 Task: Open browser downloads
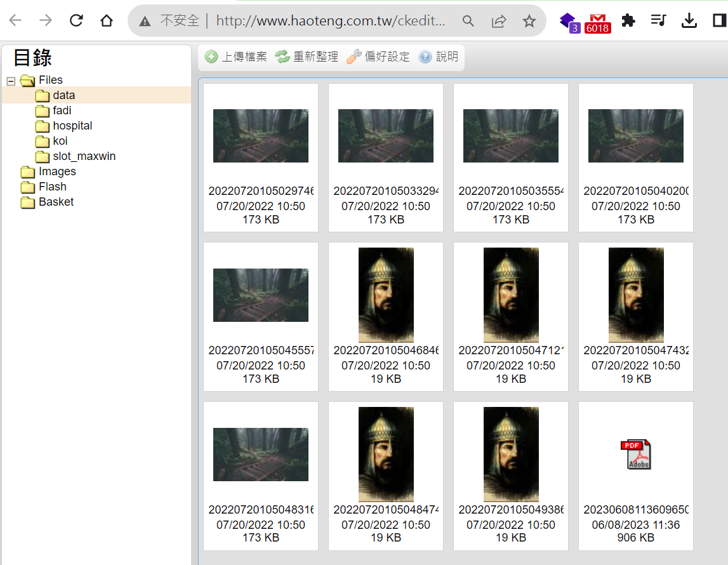[x=689, y=20]
